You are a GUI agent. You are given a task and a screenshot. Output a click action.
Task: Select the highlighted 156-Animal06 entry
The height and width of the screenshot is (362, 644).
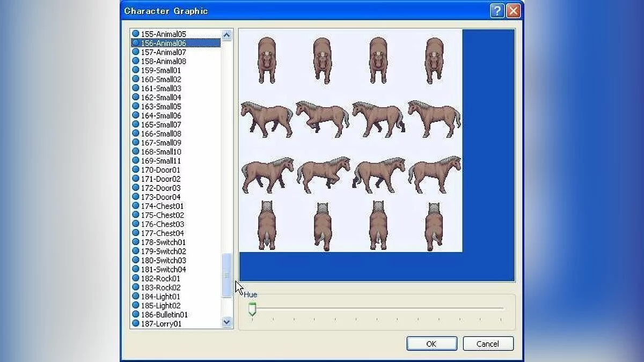coord(176,43)
